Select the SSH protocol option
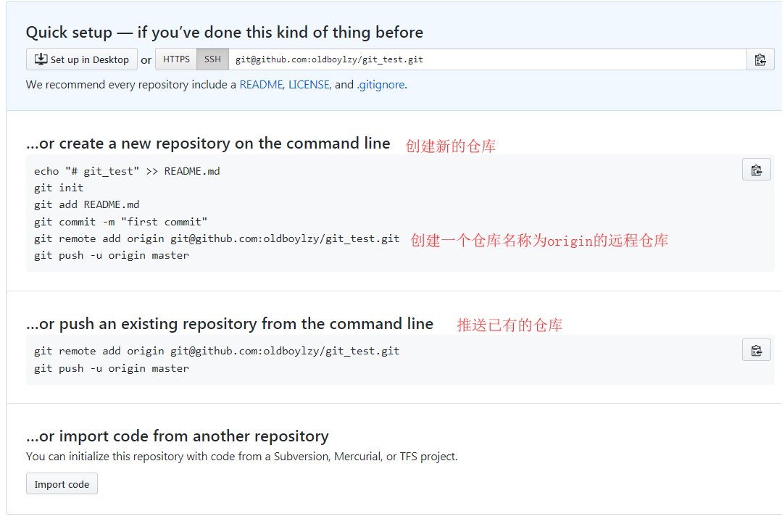 pos(212,59)
